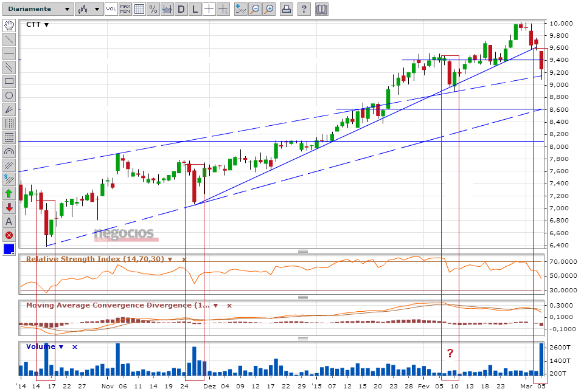Open the Diariamente period dropdown
581x392 pixels.
click(x=38, y=9)
